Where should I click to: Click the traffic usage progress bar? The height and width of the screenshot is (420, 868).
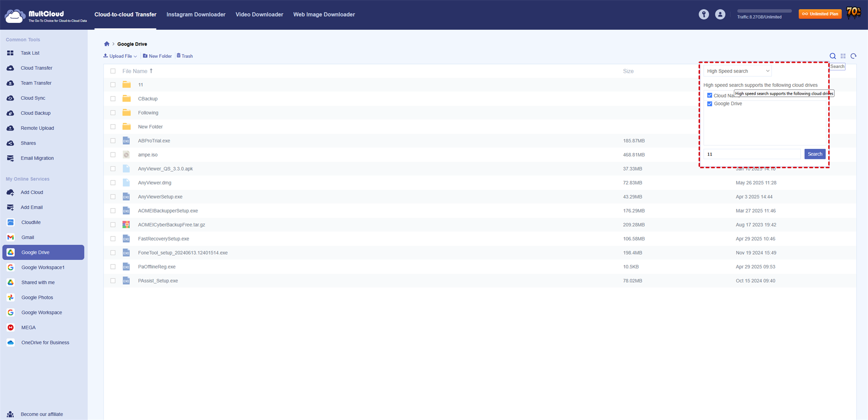764,11
